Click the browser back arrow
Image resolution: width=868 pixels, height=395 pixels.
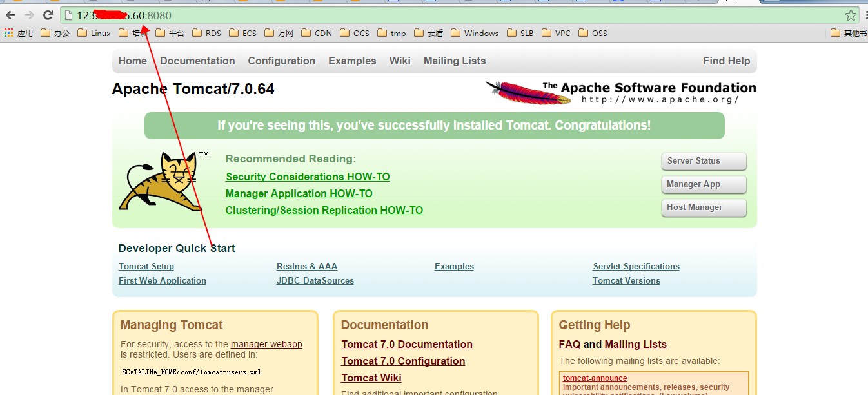pyautogui.click(x=10, y=15)
